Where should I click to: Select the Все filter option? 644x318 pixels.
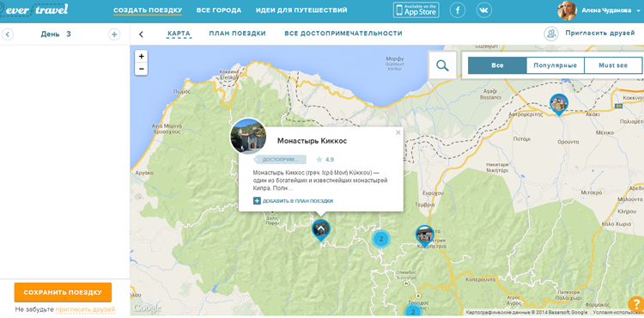tap(497, 65)
